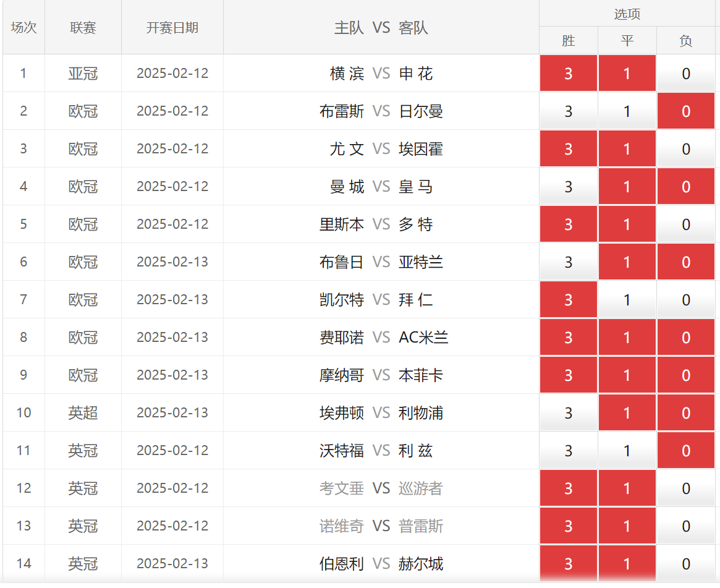Select win option 3 for 布雷斯 vs 日尔曼

pyautogui.click(x=569, y=111)
